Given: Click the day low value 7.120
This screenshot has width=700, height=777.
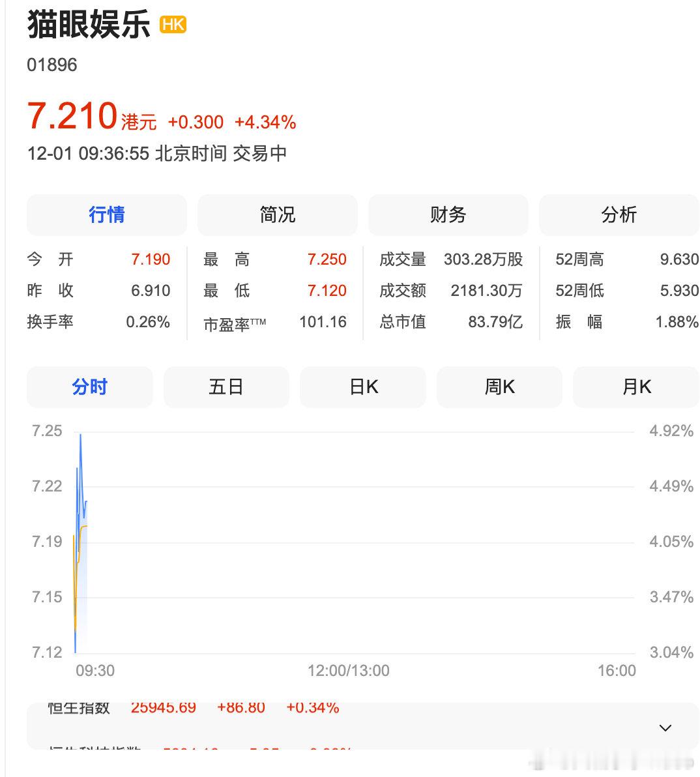Looking at the screenshot, I should click(327, 290).
